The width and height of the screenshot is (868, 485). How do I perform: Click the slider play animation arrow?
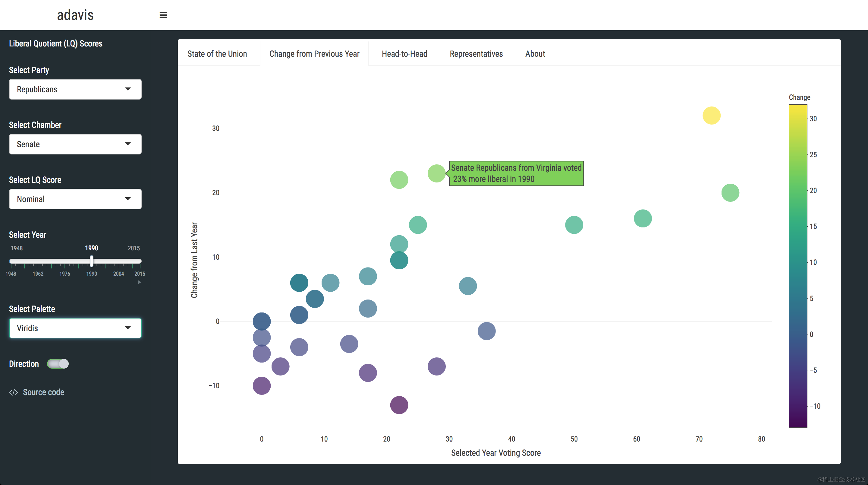(140, 282)
